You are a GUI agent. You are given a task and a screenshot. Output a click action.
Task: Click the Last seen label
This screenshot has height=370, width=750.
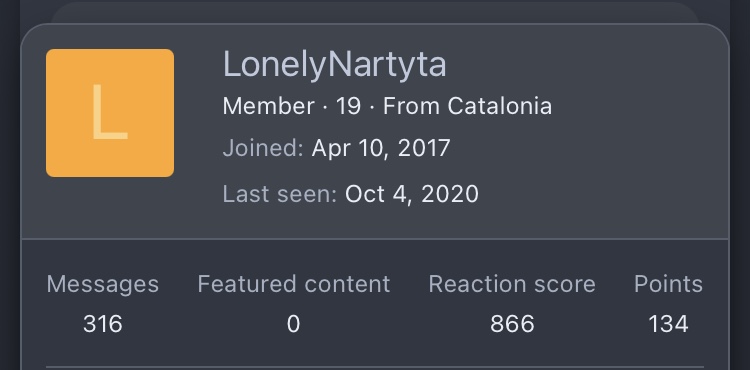pos(280,194)
